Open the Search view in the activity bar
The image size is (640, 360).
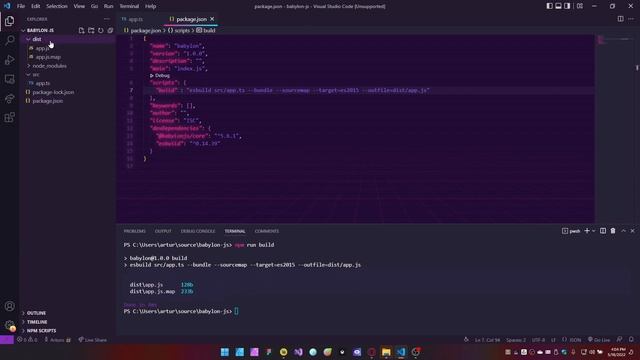[x=9, y=40]
